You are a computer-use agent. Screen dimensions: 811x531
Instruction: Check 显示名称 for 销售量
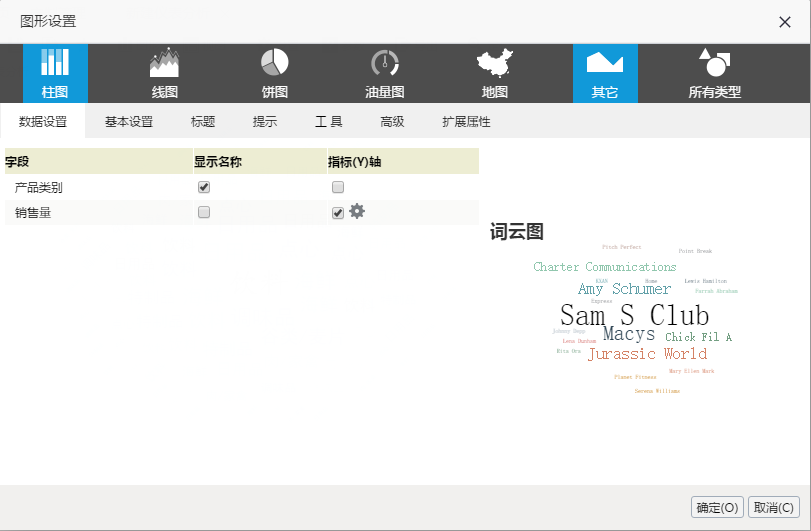[x=204, y=212]
